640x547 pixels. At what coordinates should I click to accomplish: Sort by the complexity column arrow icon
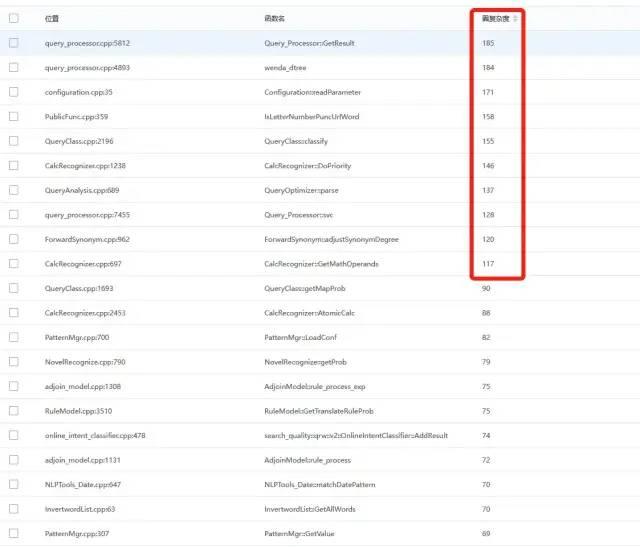(x=515, y=18)
